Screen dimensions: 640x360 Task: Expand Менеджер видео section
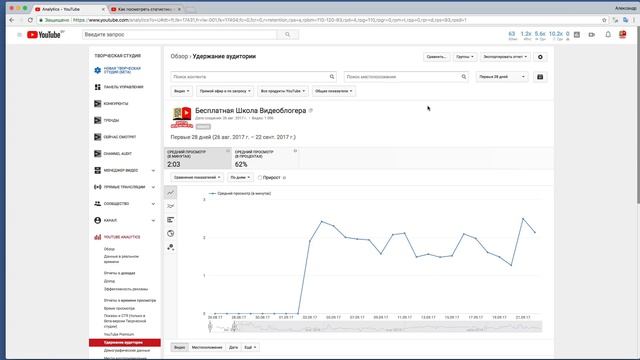153,170
